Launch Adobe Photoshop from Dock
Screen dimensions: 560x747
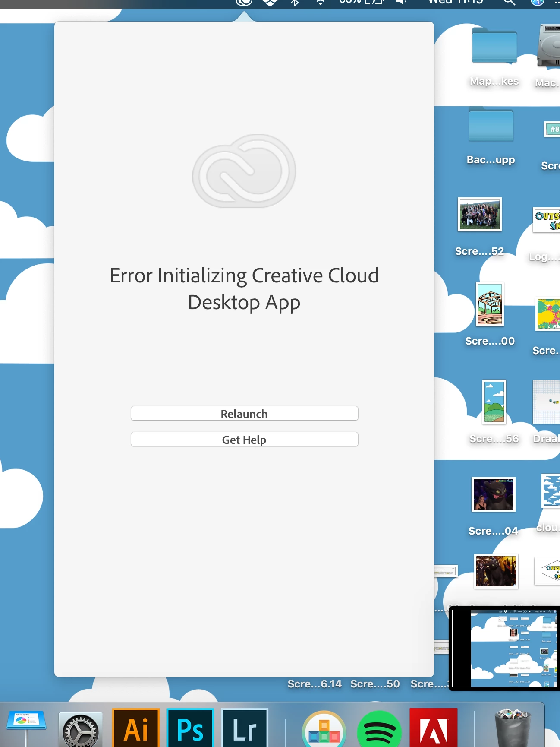coord(190,728)
